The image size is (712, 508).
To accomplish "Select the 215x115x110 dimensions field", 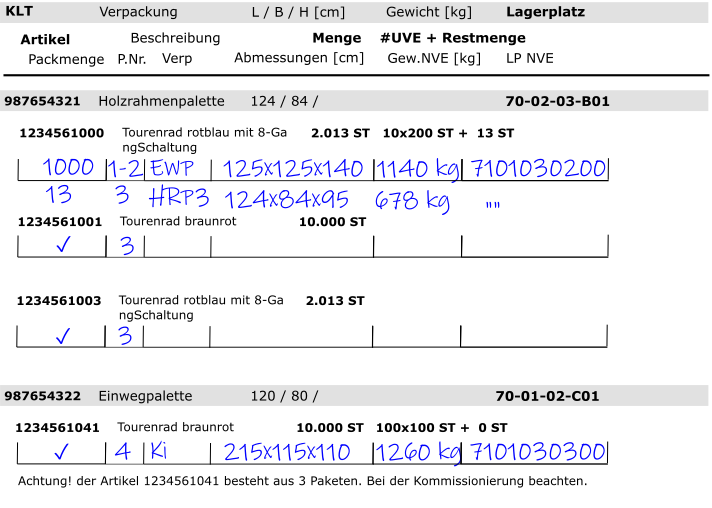I will [x=287, y=453].
